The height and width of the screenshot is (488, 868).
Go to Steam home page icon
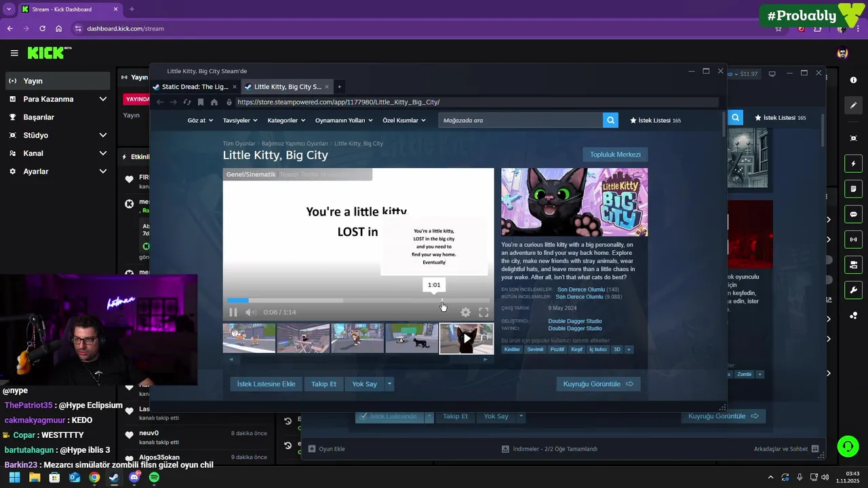tap(214, 102)
